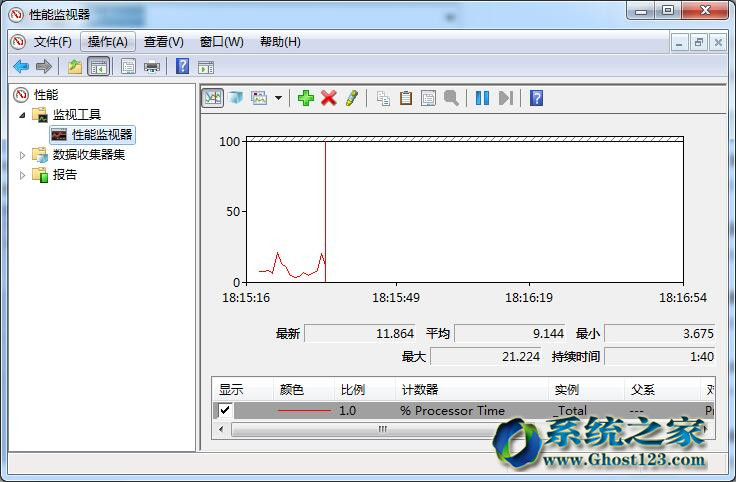Click View current activity graph icon
Viewport: 736px width, 482px height.
click(213, 98)
